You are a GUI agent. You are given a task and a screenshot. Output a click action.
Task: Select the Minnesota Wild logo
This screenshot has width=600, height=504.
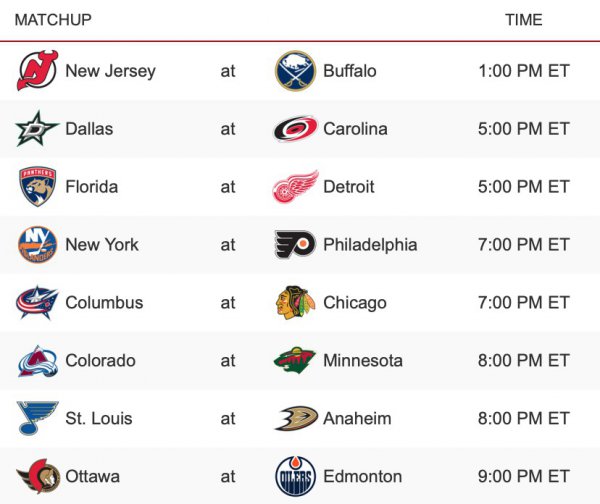click(296, 361)
